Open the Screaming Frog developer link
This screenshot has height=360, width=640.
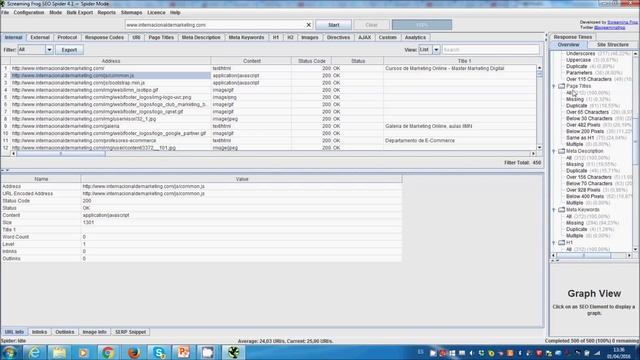pyautogui.click(x=622, y=22)
